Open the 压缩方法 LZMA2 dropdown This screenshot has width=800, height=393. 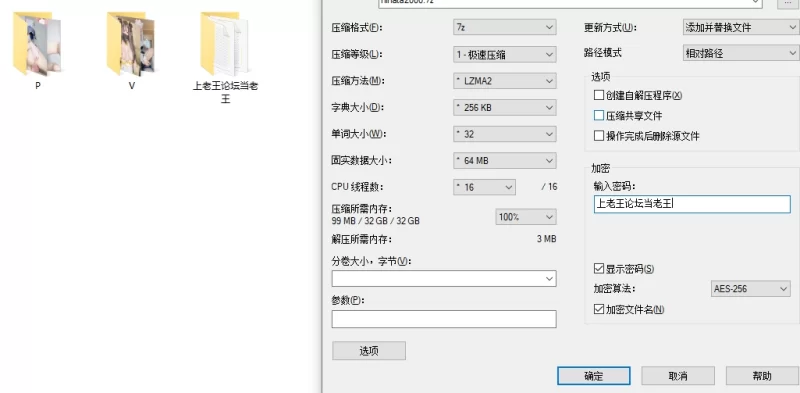pyautogui.click(x=505, y=81)
